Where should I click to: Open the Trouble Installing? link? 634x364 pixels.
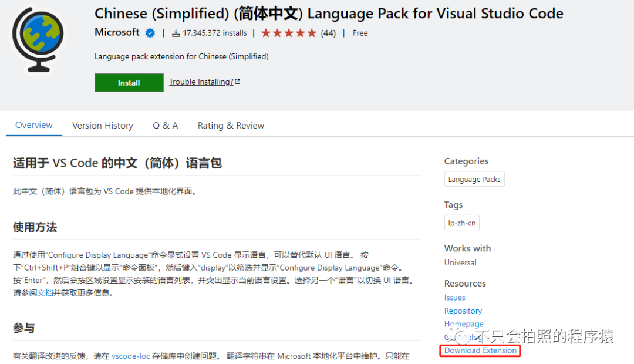(201, 82)
